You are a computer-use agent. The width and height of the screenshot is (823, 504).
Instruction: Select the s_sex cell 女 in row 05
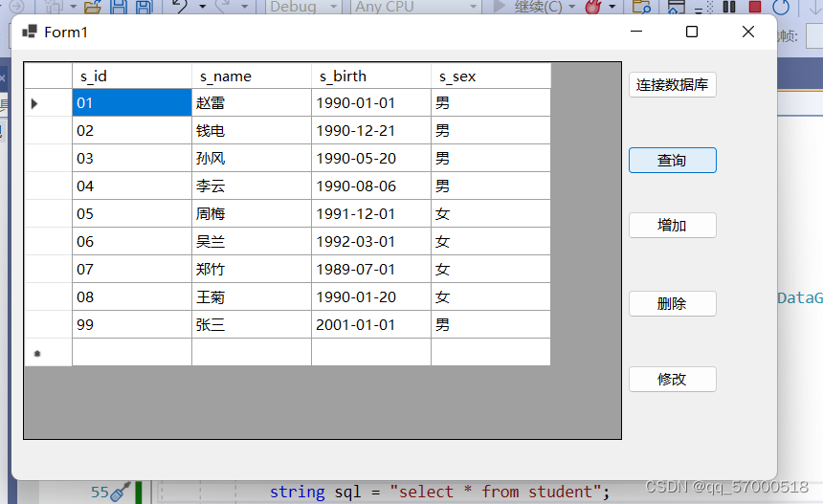pos(491,214)
